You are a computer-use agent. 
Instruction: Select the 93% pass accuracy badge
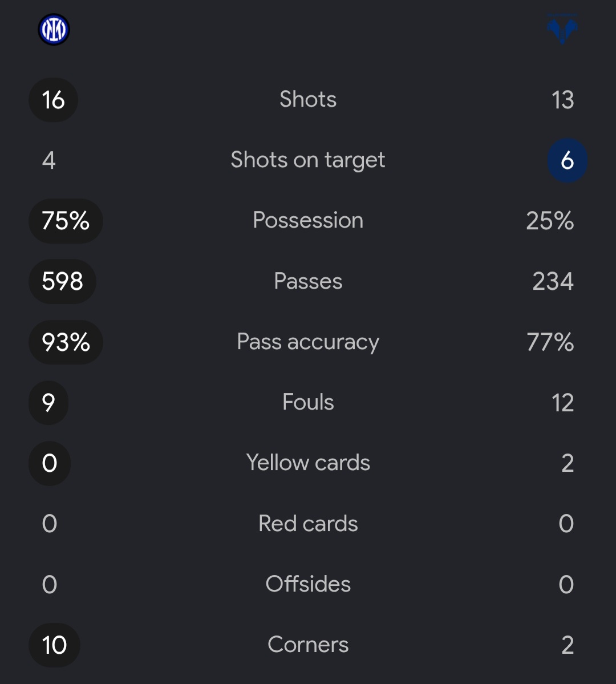(66, 342)
